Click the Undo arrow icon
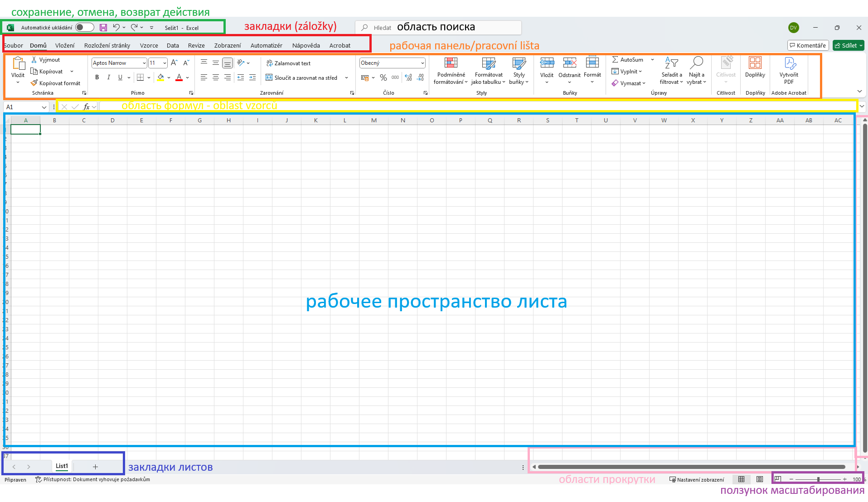 point(116,28)
